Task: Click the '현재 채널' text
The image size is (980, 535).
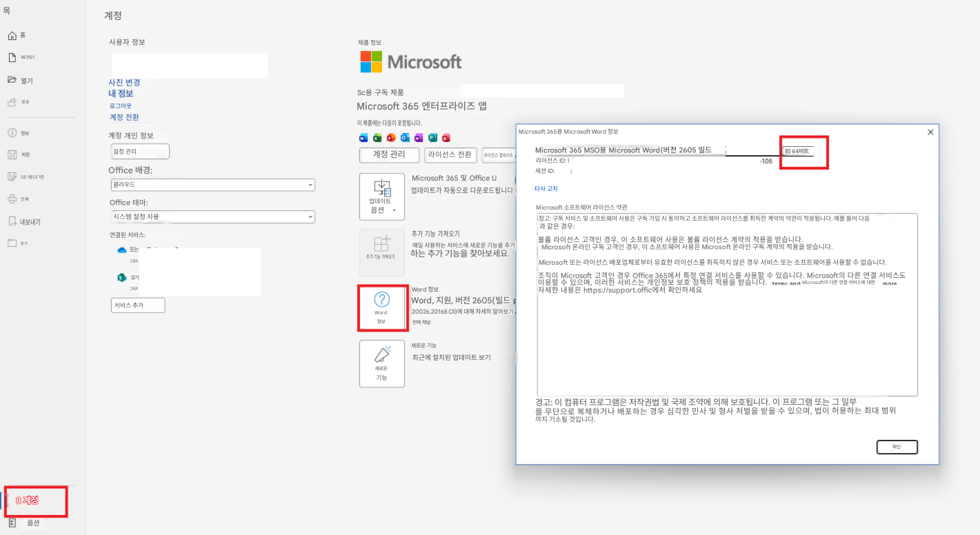Action: (420, 322)
